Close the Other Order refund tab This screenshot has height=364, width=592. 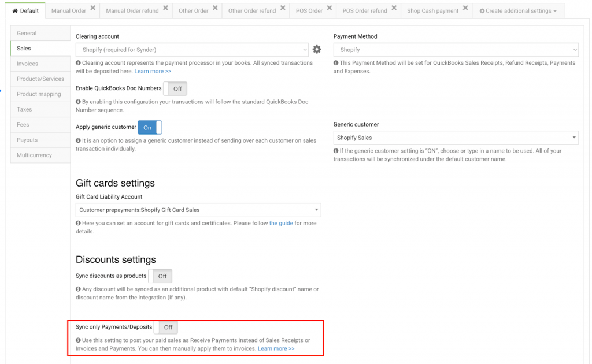(x=282, y=8)
